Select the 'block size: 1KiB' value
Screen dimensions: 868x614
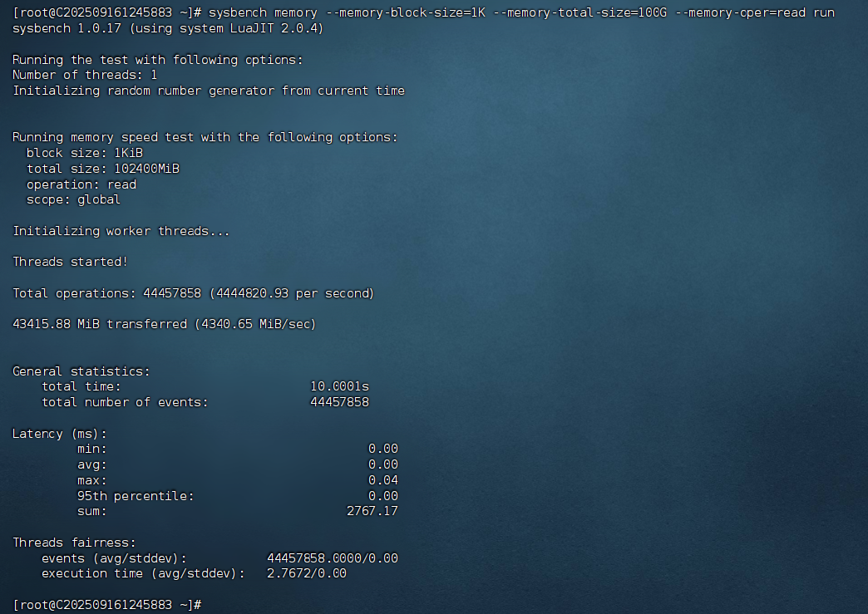[x=83, y=153]
